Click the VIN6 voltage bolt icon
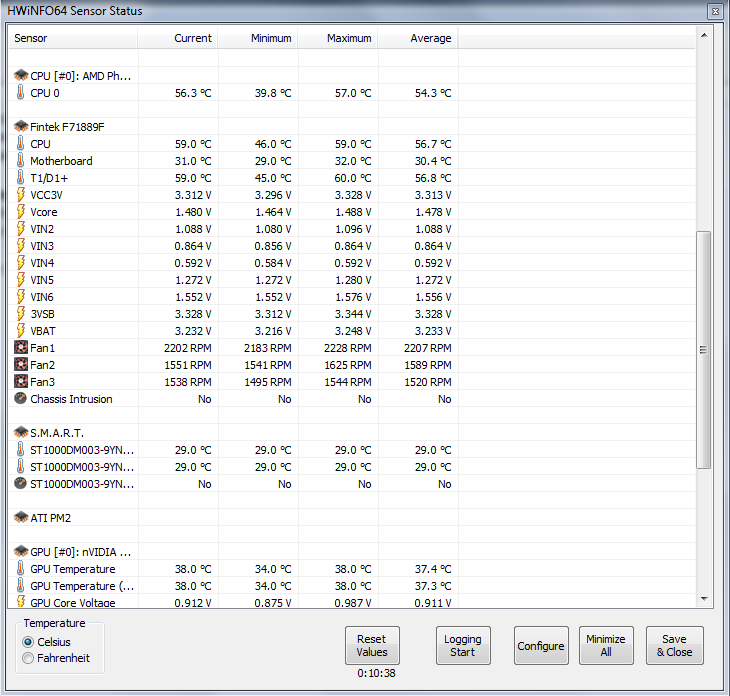This screenshot has width=730, height=696. [x=21, y=297]
